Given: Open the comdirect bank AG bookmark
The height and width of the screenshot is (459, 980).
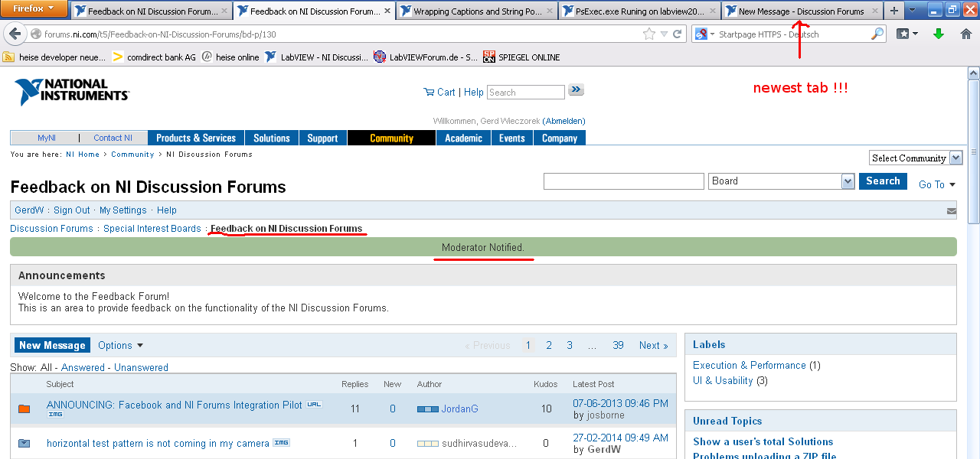Looking at the screenshot, I should pos(154,57).
